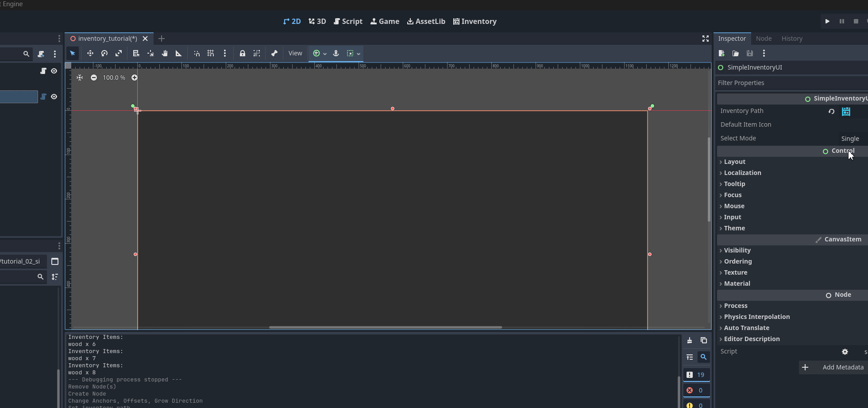The width and height of the screenshot is (868, 408).
Task: Clear the output log
Action: point(690,340)
